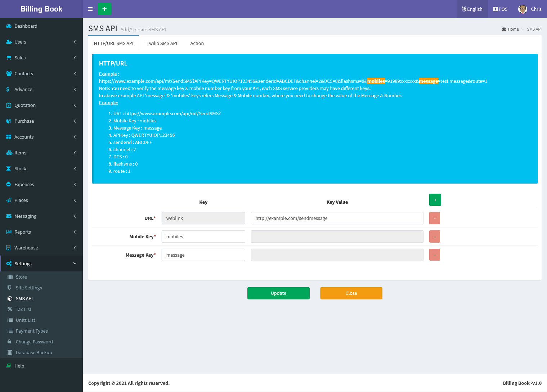Expand the Users menu chevron
The height and width of the screenshot is (392, 547).
tap(75, 42)
